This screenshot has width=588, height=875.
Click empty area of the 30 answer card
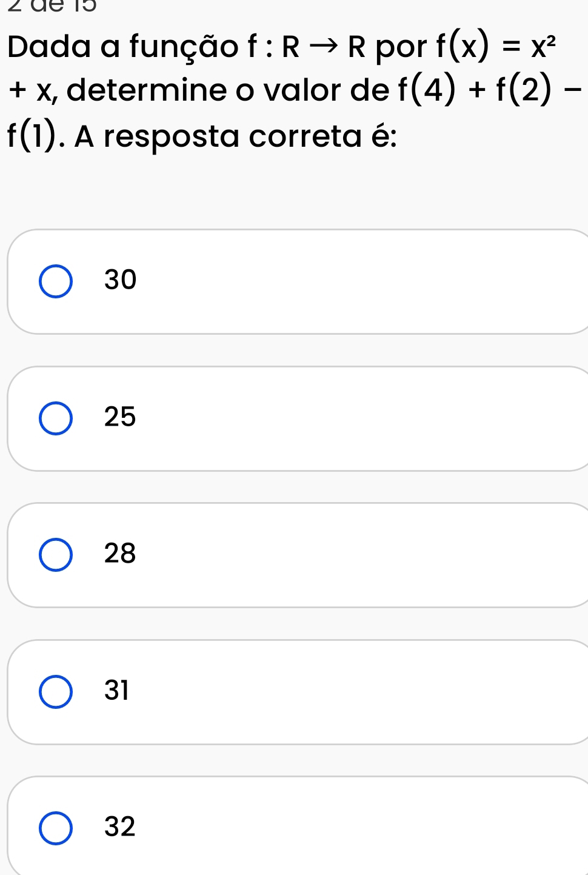[364, 281]
